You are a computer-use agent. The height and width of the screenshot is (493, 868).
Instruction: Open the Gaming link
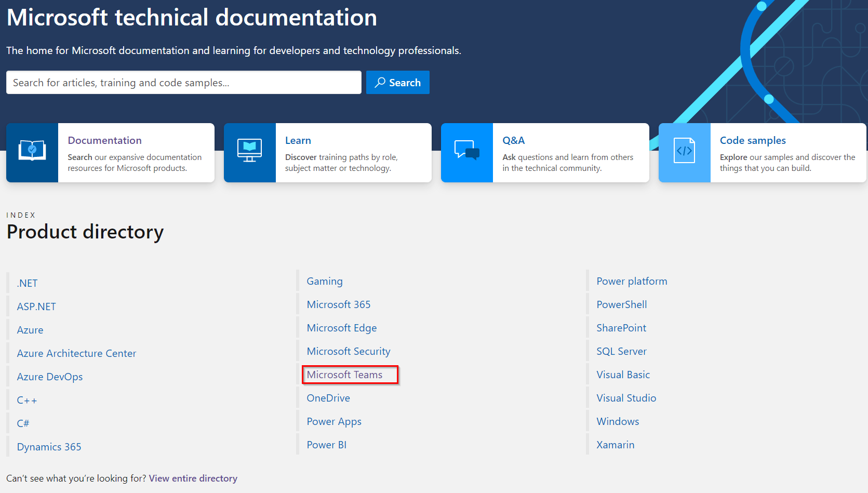pos(325,281)
